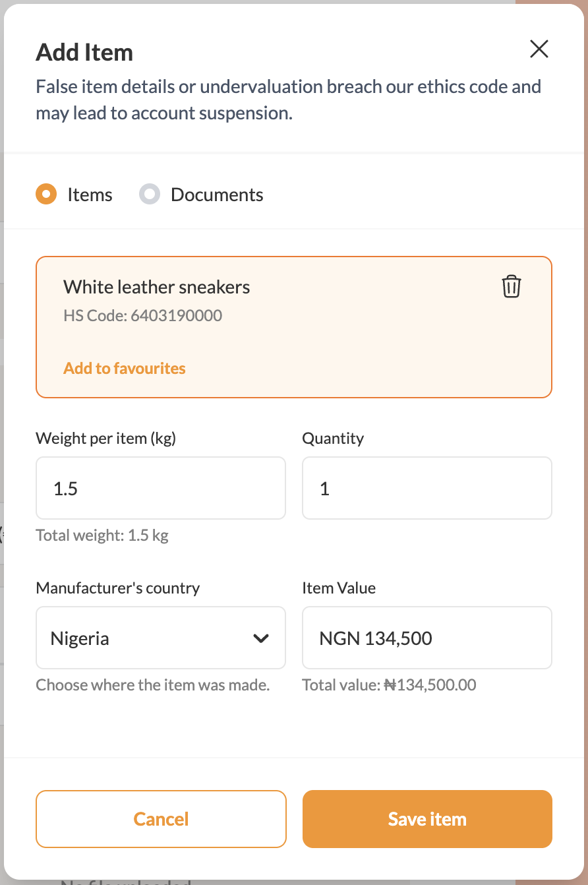Click the chevron arrow beside Nigeria
The width and height of the screenshot is (588, 885).
click(261, 638)
